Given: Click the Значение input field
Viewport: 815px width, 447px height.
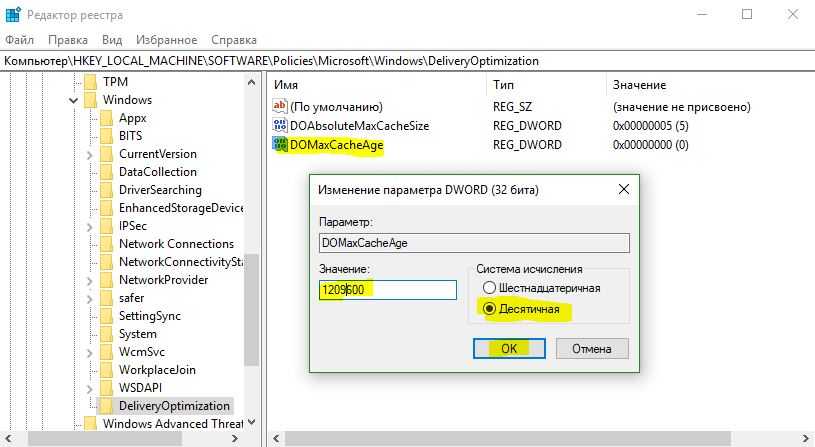Looking at the screenshot, I should (387, 290).
